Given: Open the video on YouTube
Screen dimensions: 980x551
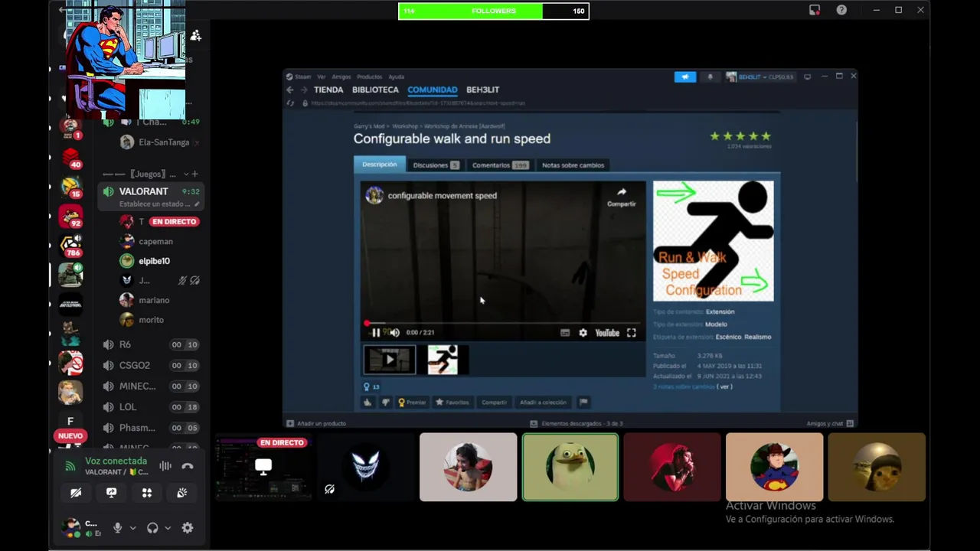Looking at the screenshot, I should coord(607,333).
